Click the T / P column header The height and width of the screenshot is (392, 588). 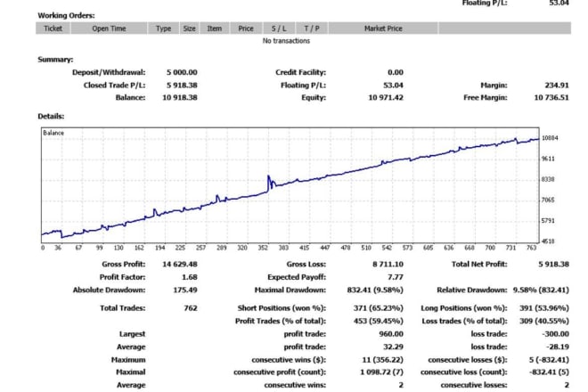click(312, 29)
